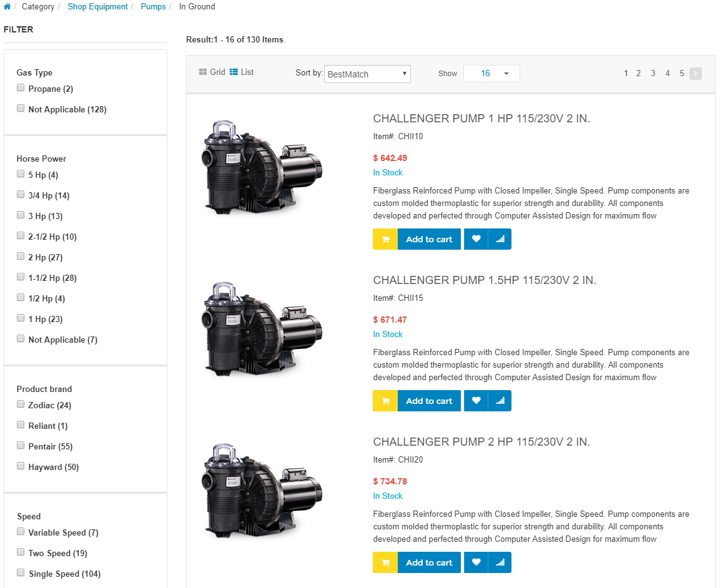Add Challenger Pump 2 HP to cart
This screenshot has height=588, width=720.
(x=429, y=562)
